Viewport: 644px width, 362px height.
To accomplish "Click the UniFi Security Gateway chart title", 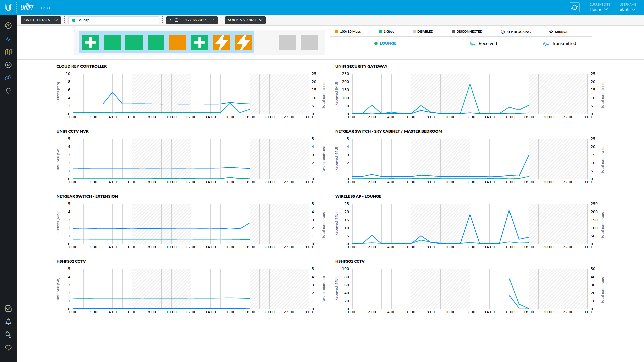I will click(361, 66).
